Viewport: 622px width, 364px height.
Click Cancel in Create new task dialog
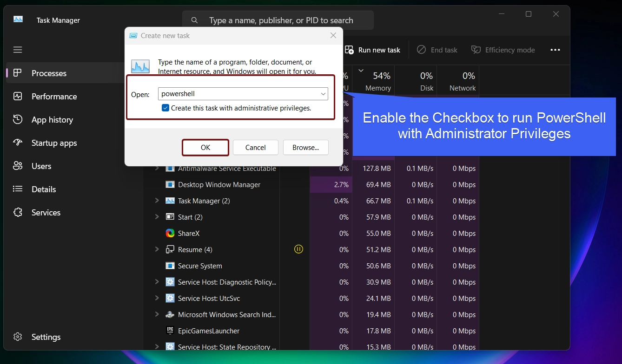click(256, 147)
